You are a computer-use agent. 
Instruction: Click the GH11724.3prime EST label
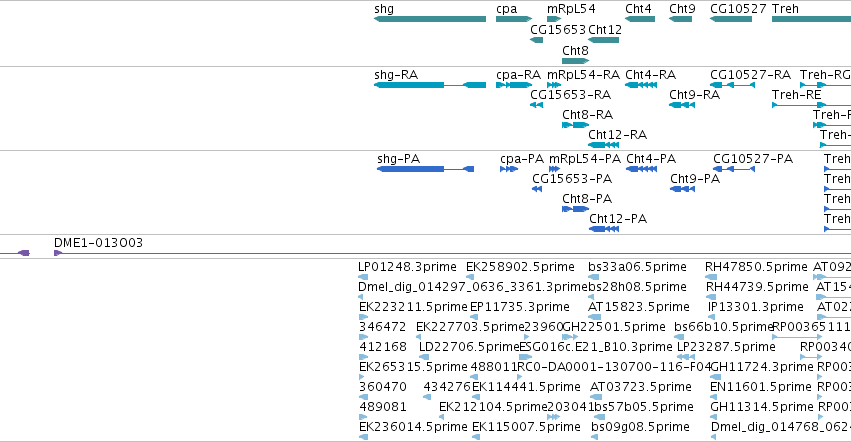click(761, 368)
